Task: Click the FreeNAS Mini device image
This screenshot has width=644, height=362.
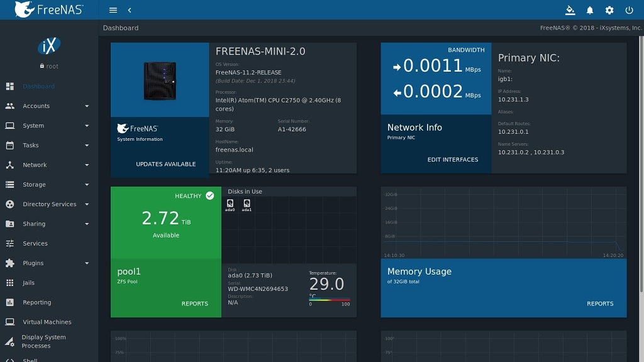Action: 160,80
